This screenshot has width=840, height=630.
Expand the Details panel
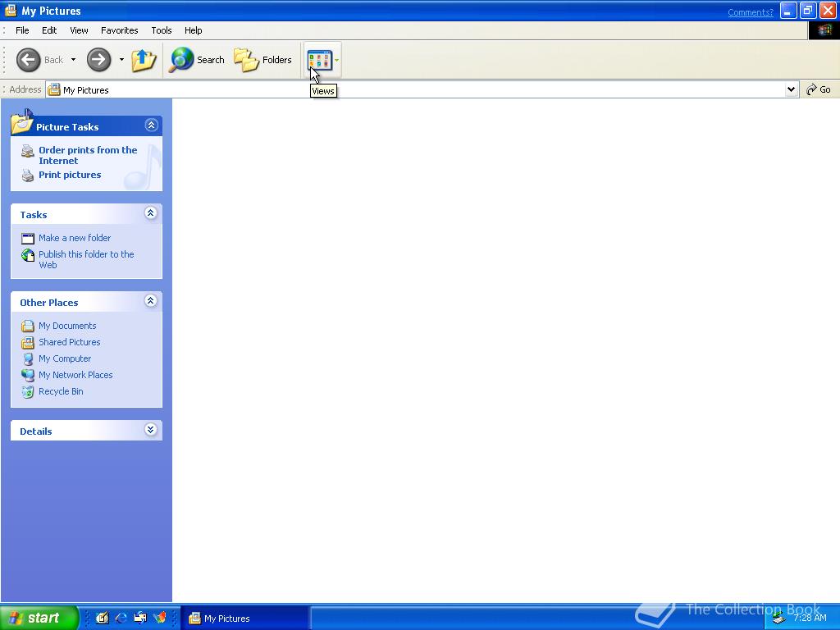click(151, 430)
